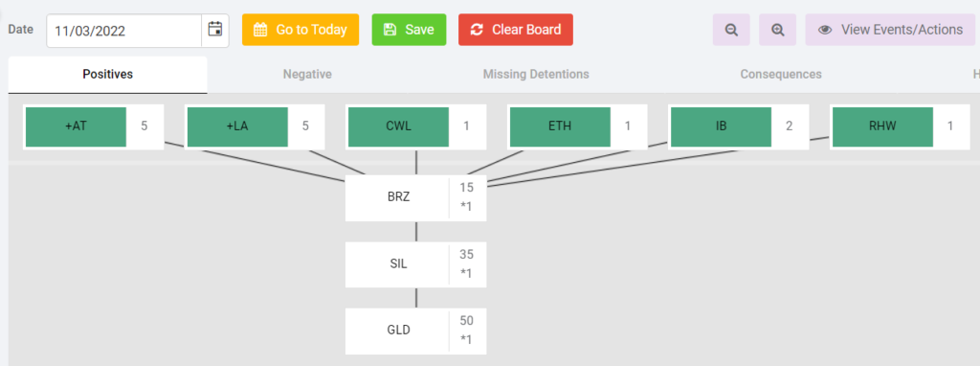Select the IB positive node
980x366 pixels.
click(722, 126)
